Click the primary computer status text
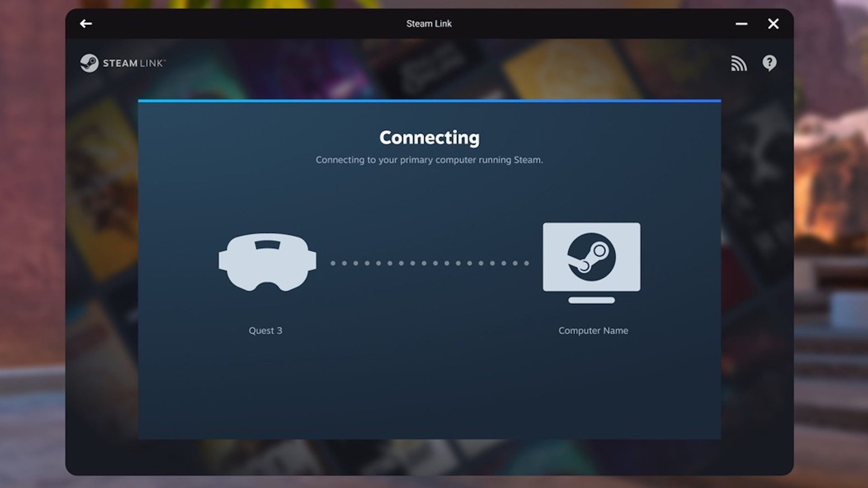Screen dimensions: 868x488 pyautogui.click(x=429, y=160)
